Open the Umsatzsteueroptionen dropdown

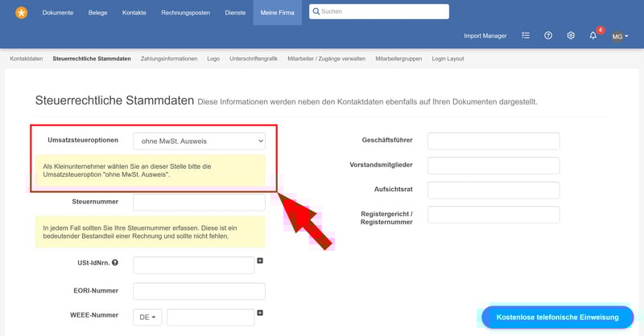[x=199, y=141]
